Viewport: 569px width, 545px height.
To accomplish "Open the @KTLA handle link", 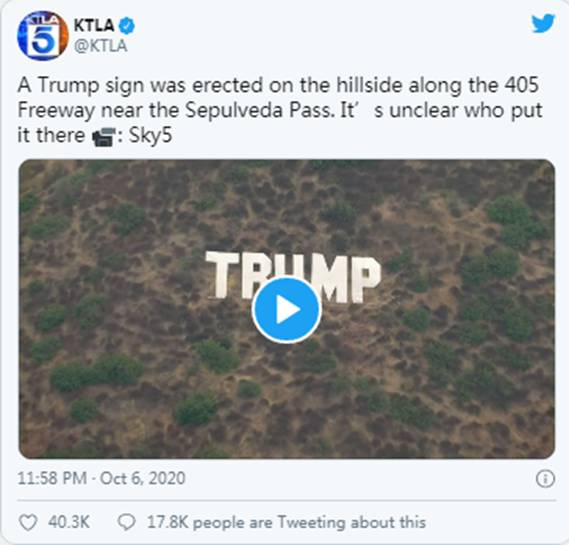I will 101,46.
